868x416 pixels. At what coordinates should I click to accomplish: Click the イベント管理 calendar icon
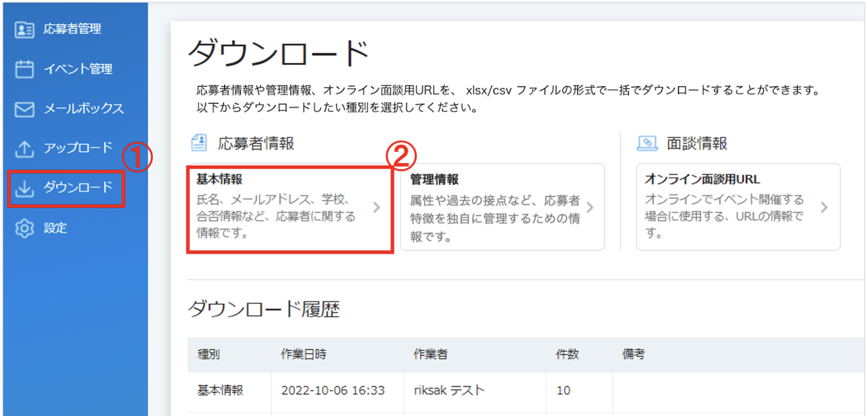[x=24, y=69]
